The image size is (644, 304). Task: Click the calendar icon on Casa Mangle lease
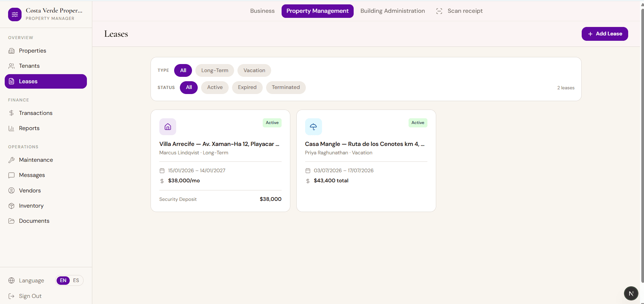coord(308,171)
